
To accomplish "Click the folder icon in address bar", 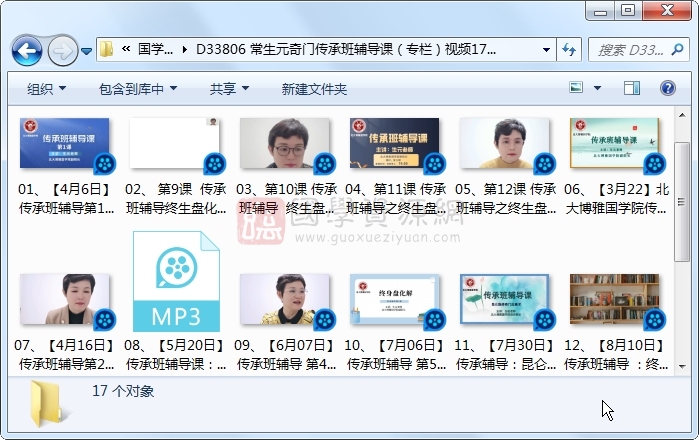I will 107,49.
